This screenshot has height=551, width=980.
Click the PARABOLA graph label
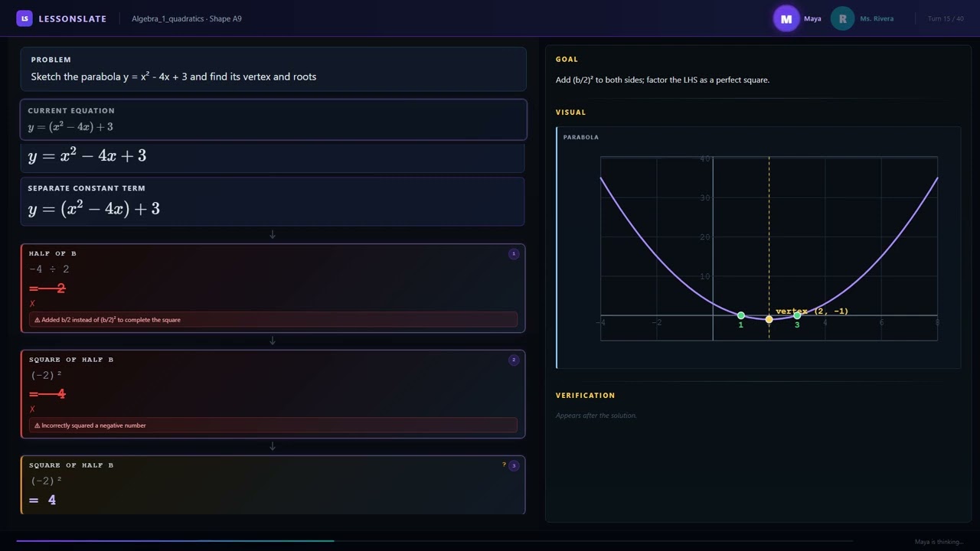[581, 137]
